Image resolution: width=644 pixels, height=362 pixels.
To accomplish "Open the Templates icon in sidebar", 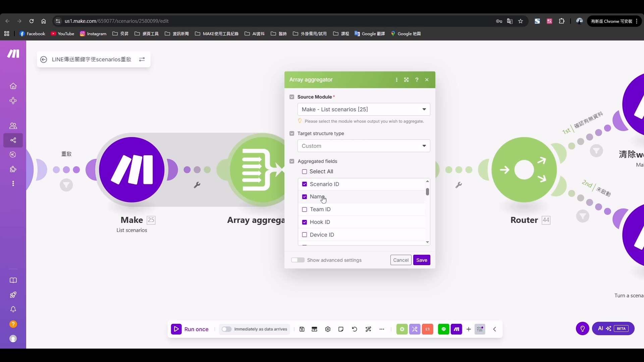I will (13, 155).
